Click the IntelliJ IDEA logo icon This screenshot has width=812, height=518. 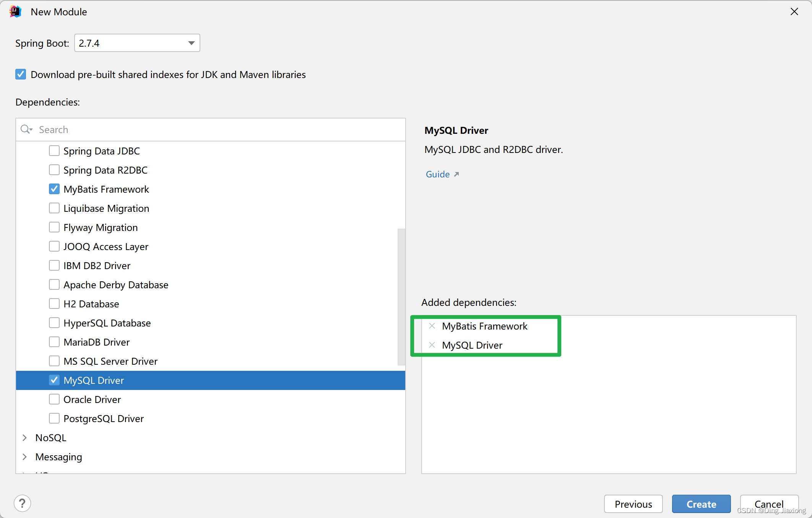pos(15,12)
